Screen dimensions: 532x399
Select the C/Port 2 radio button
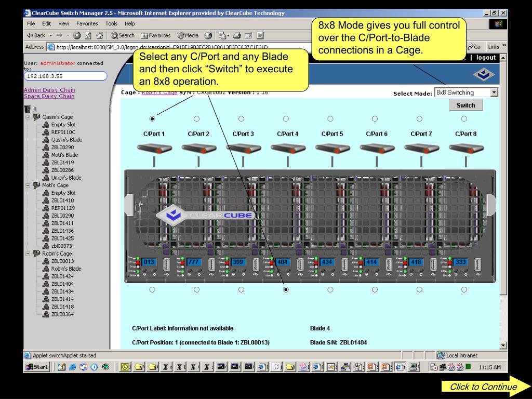[x=196, y=119]
